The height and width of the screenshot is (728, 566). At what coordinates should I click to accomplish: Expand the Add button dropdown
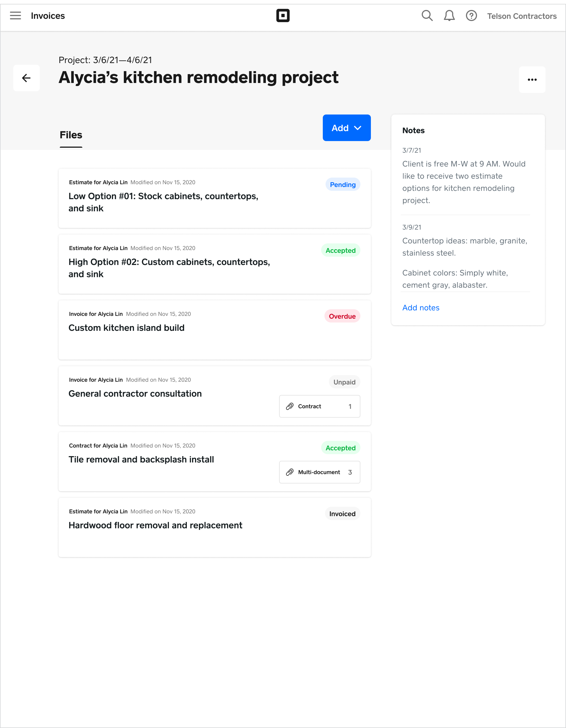point(347,128)
